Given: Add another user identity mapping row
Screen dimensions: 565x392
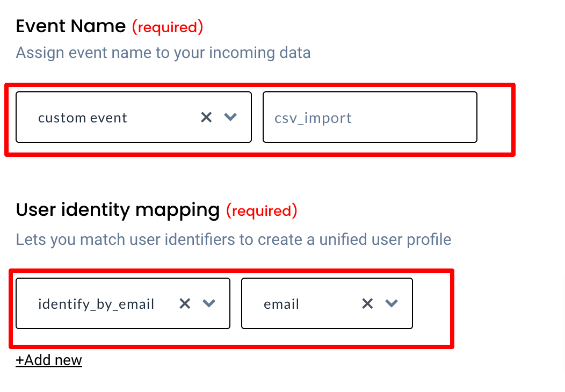Looking at the screenshot, I should pyautogui.click(x=49, y=360).
